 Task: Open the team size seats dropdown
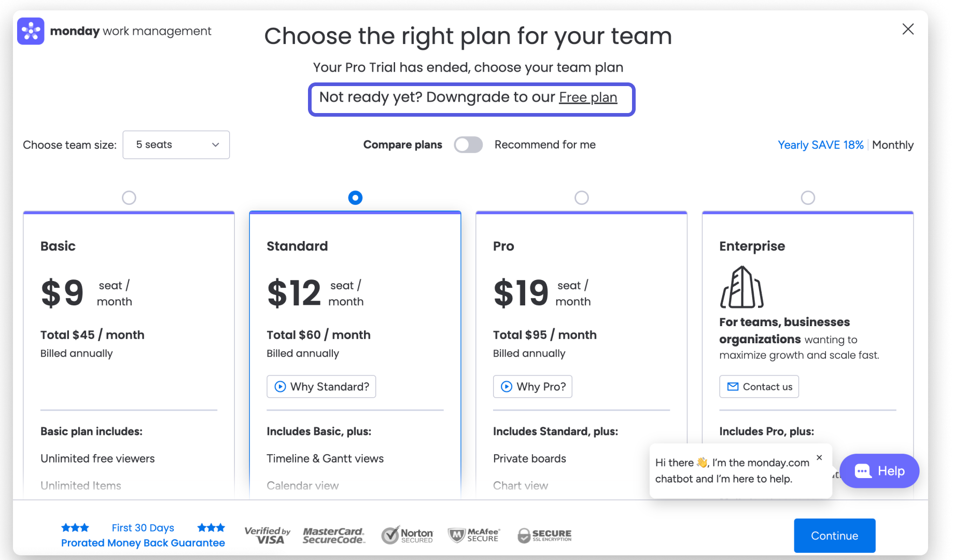(176, 145)
